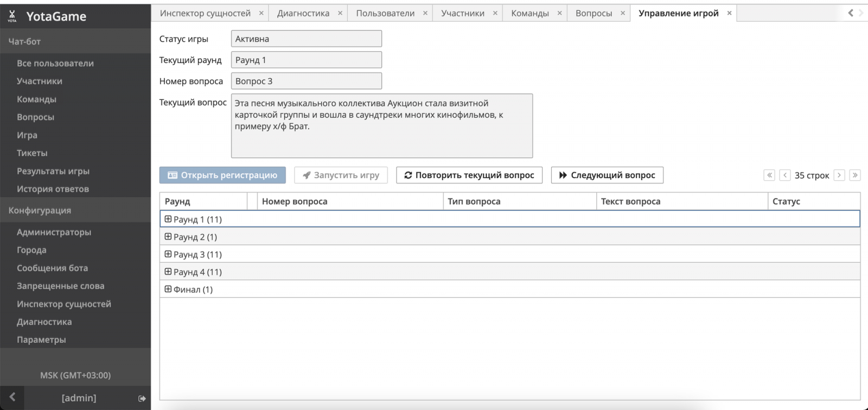Close the Вопросы tab

(623, 13)
